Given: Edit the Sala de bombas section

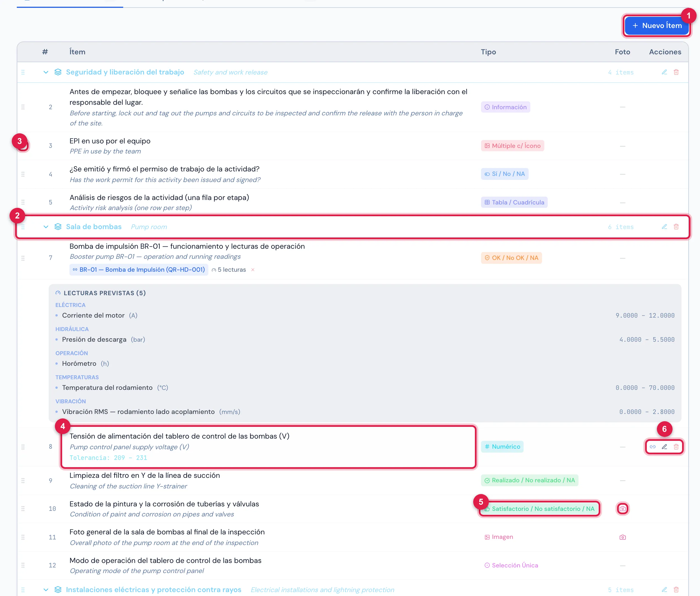Looking at the screenshot, I should point(664,226).
